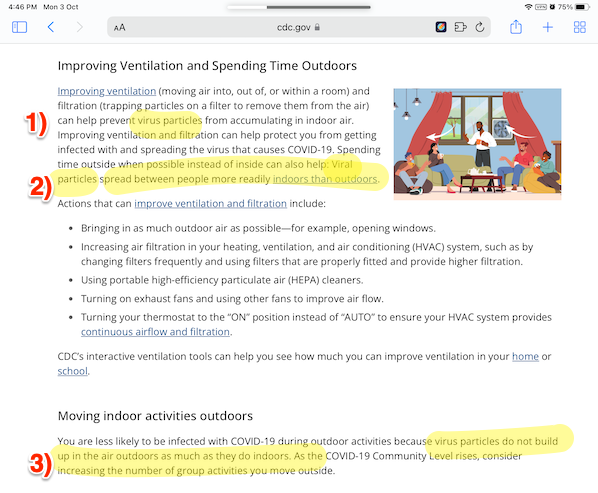The width and height of the screenshot is (598, 493).
Task: Tap bullet 'Turning on exhaust fans'
Action: tap(232, 299)
